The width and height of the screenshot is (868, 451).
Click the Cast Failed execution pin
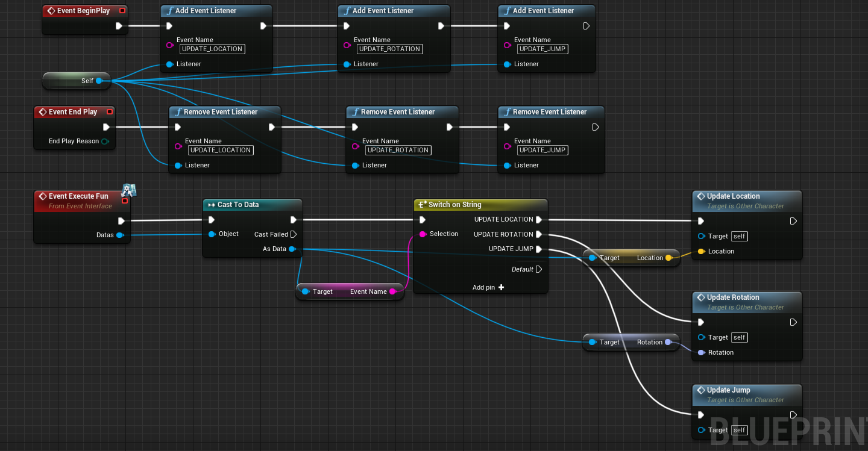click(294, 234)
